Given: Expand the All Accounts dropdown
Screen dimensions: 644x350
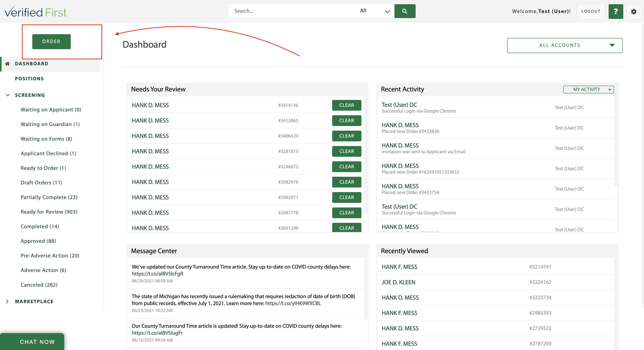Looking at the screenshot, I should click(564, 45).
